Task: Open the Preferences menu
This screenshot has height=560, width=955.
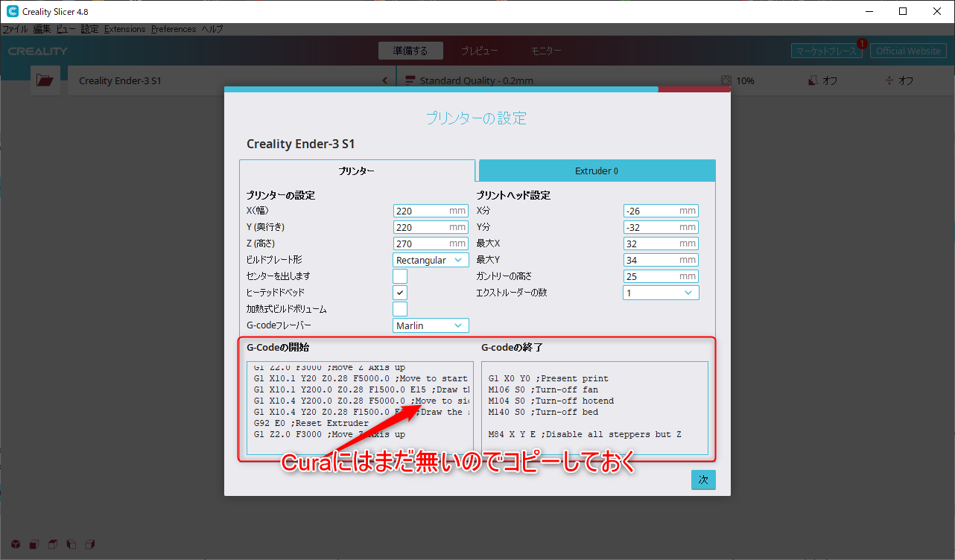Action: coord(174,29)
